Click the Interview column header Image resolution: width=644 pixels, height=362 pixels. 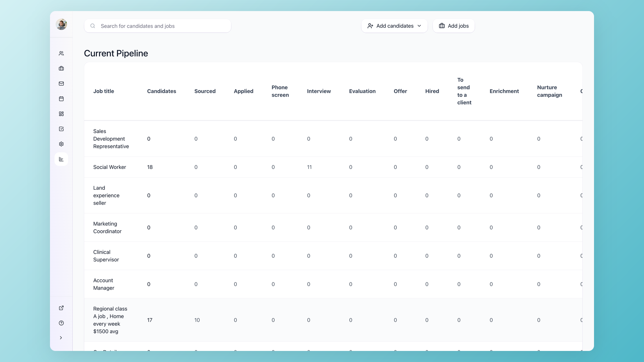(x=319, y=91)
